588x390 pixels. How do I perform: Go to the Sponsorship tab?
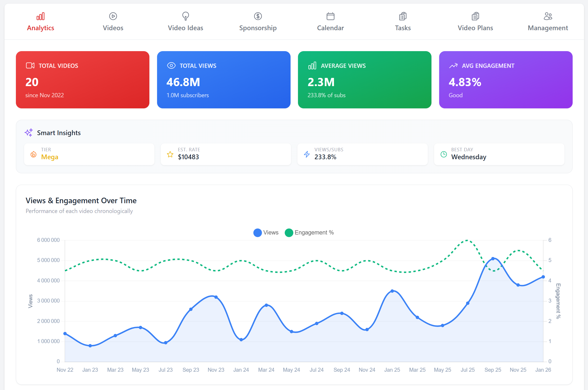pos(258,22)
